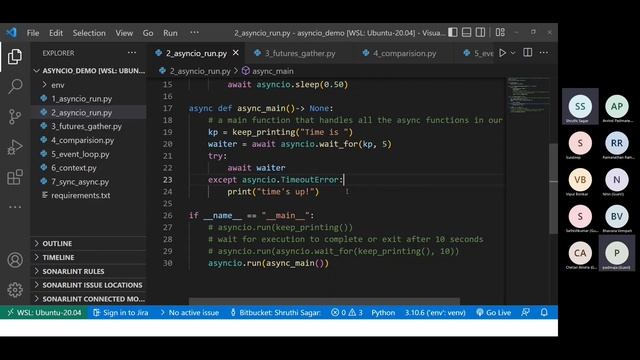This screenshot has height=360, width=640.
Task: Open 5_event_loop.py in explorer
Action: (x=89, y=154)
